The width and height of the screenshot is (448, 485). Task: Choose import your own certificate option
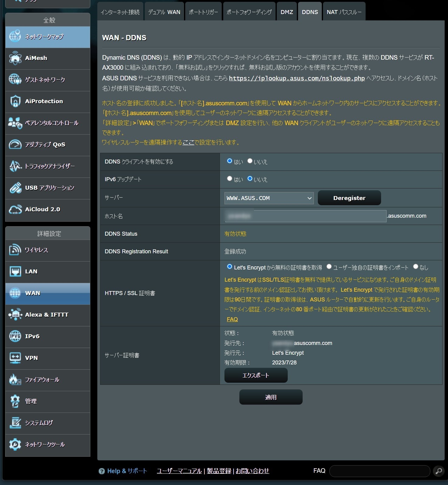(329, 267)
